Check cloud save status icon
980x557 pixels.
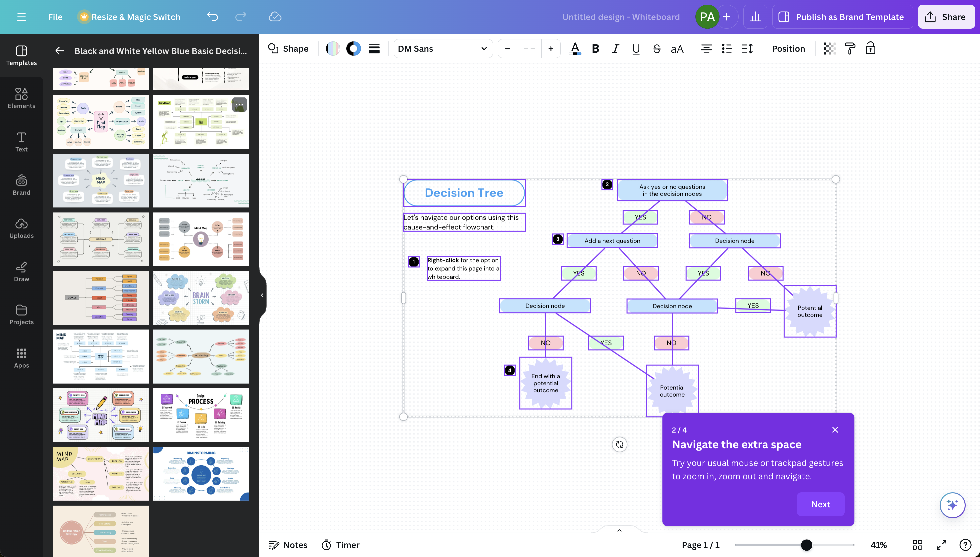[275, 17]
